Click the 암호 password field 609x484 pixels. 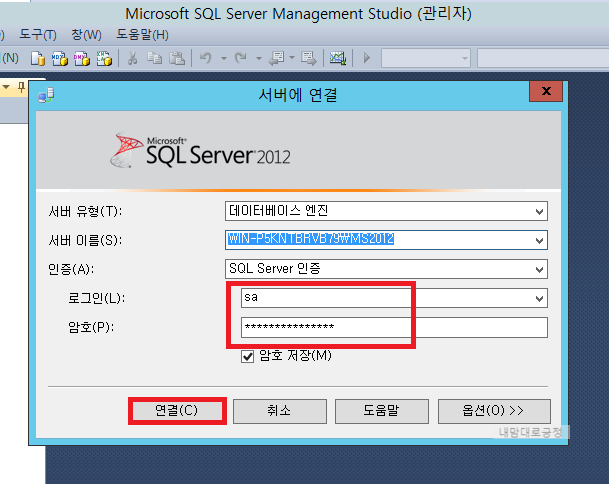394,327
